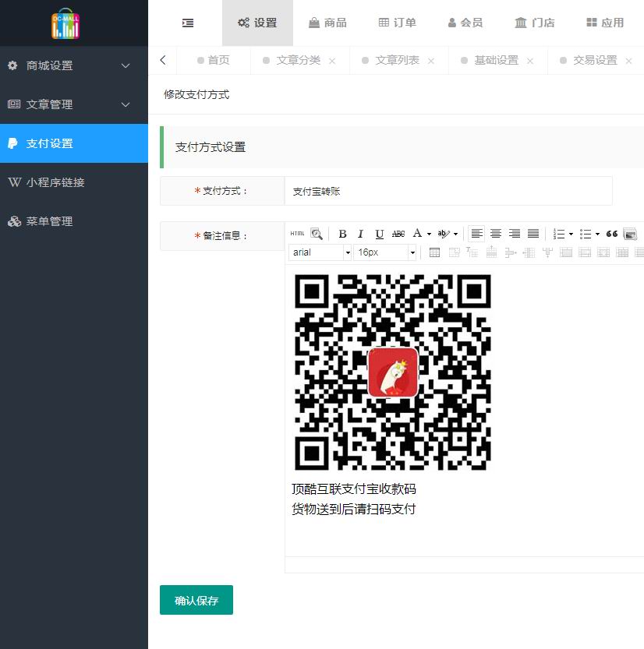Toggle underline formatting
The height and width of the screenshot is (649, 644).
(x=380, y=234)
